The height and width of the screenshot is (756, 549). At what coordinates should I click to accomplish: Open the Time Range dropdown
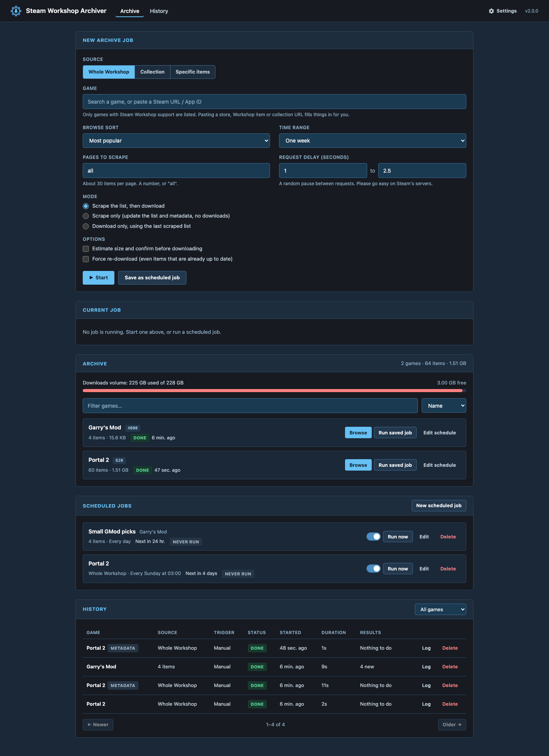(x=372, y=141)
